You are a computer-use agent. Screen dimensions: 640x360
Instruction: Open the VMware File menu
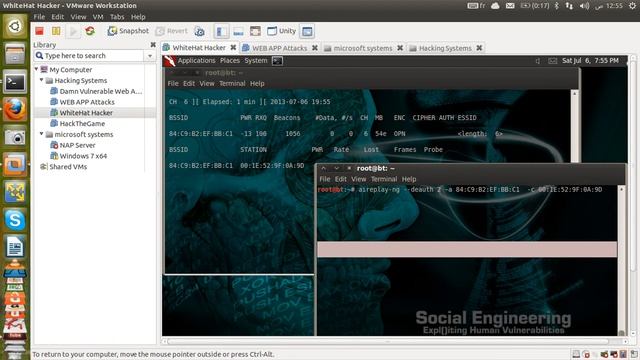click(x=39, y=17)
